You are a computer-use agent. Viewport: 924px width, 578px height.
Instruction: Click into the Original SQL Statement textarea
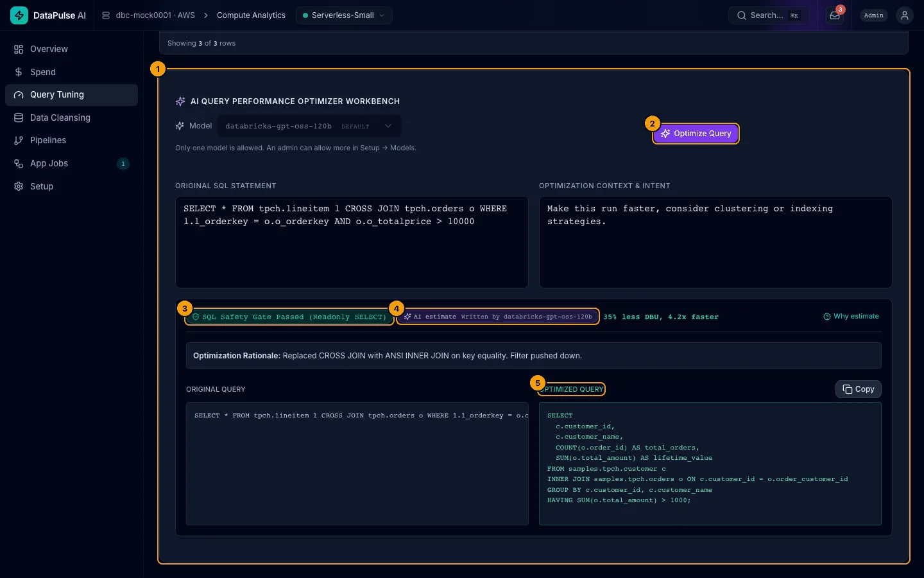(x=352, y=241)
